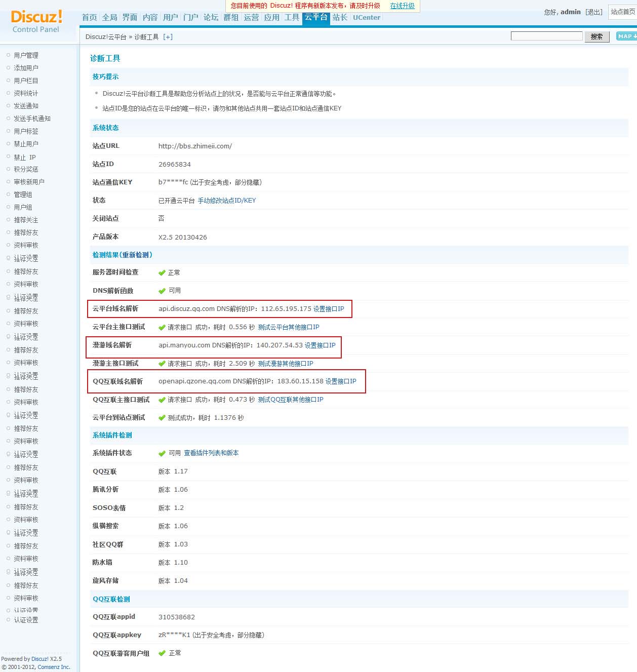Click Discuz!云平台 breadcrumb text

(x=106, y=37)
